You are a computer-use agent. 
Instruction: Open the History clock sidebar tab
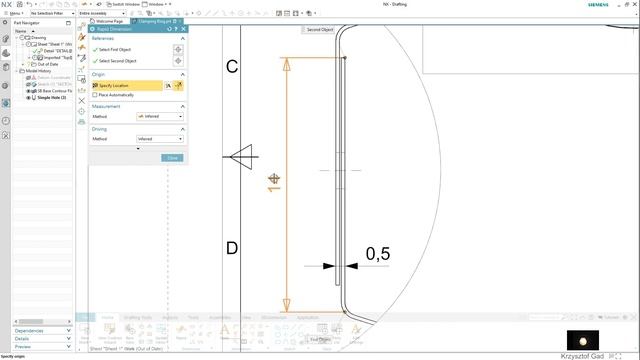tap(6, 121)
